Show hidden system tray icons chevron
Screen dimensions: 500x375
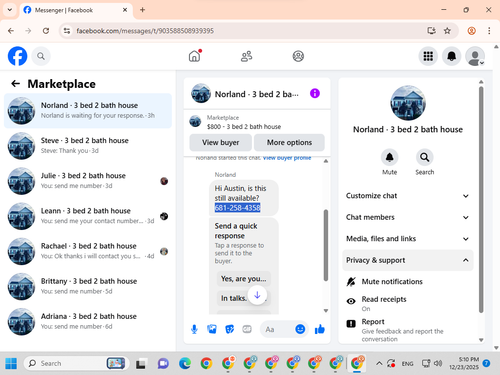(x=379, y=363)
